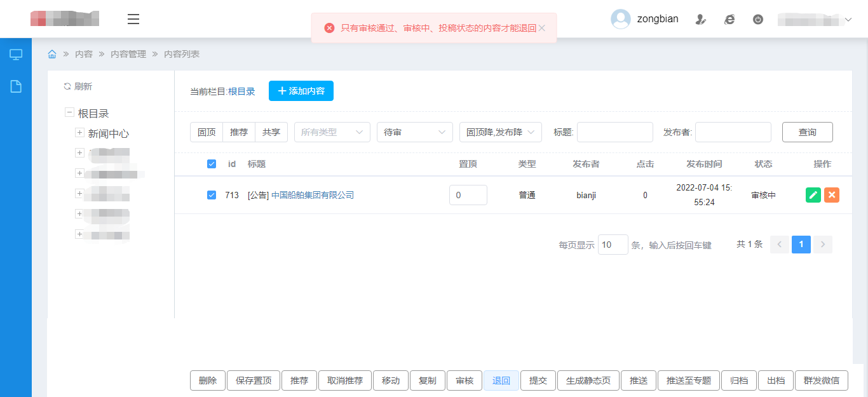Screen dimensions: 868x397
Task: Click the hamburger menu toggle icon
Action: [133, 19]
